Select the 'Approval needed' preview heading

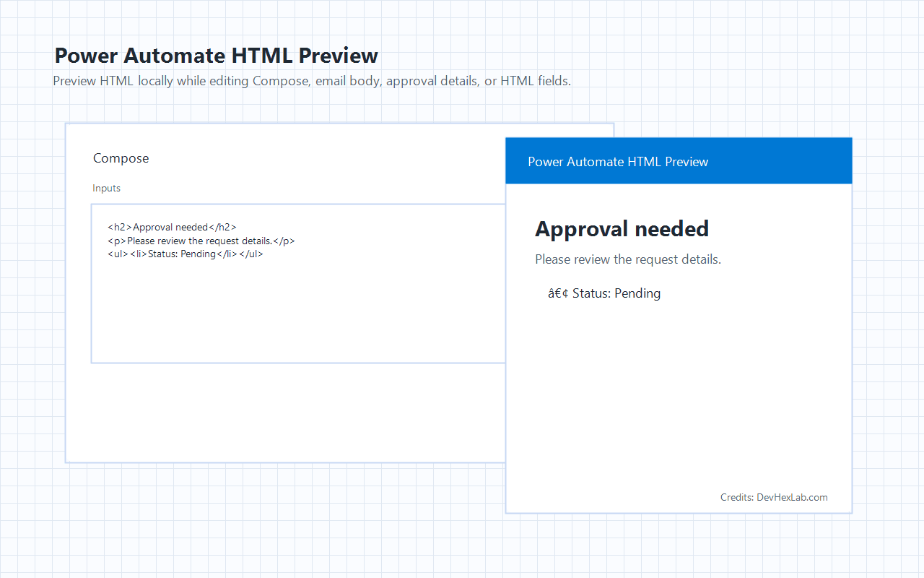[622, 229]
